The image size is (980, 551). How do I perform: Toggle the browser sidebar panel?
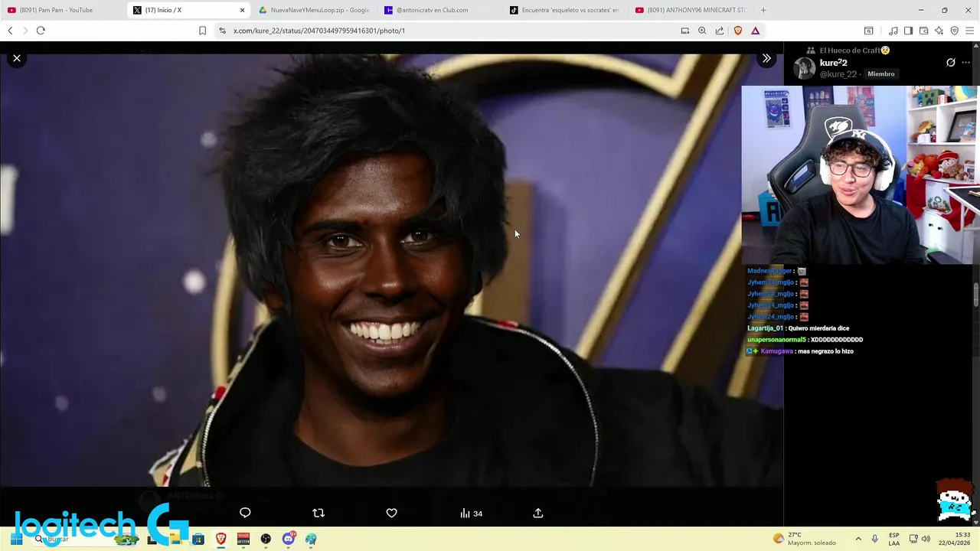908,31
